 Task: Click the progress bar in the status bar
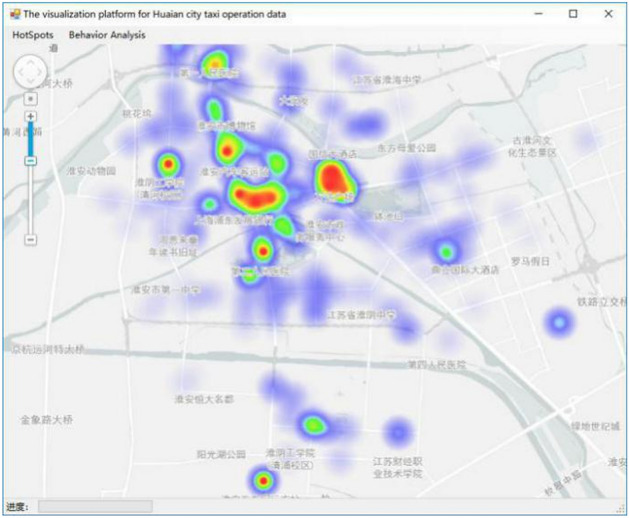click(x=95, y=507)
